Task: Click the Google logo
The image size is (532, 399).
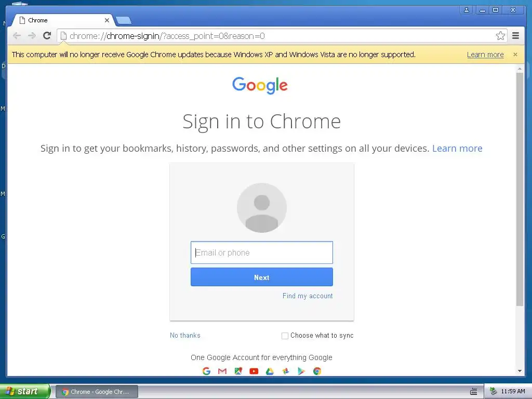Action: point(260,85)
